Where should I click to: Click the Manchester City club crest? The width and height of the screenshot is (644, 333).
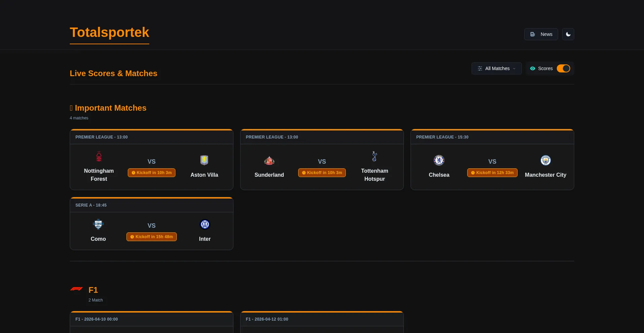(x=546, y=160)
